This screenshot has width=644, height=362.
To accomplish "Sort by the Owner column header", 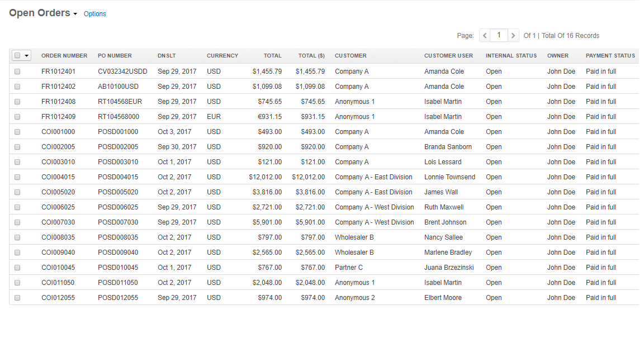I will tap(558, 56).
